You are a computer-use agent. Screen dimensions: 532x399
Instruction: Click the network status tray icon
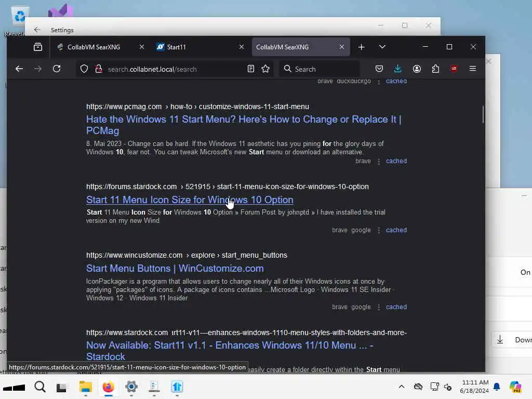tap(434, 387)
